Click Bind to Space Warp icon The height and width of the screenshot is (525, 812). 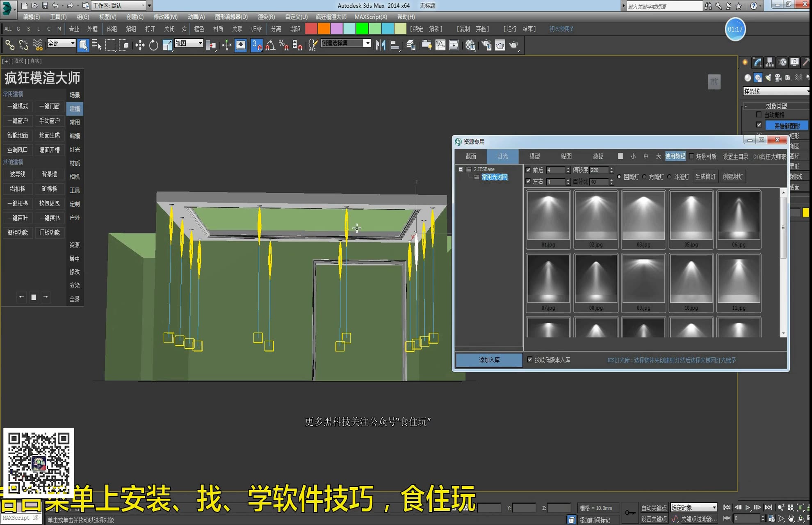pyautogui.click(x=37, y=45)
